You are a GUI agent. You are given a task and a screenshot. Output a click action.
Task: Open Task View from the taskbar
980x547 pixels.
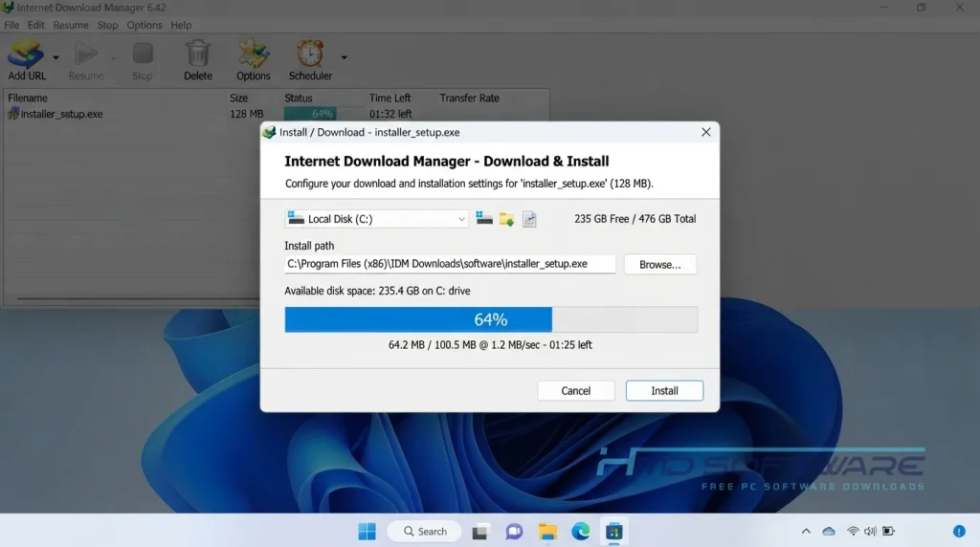(480, 532)
